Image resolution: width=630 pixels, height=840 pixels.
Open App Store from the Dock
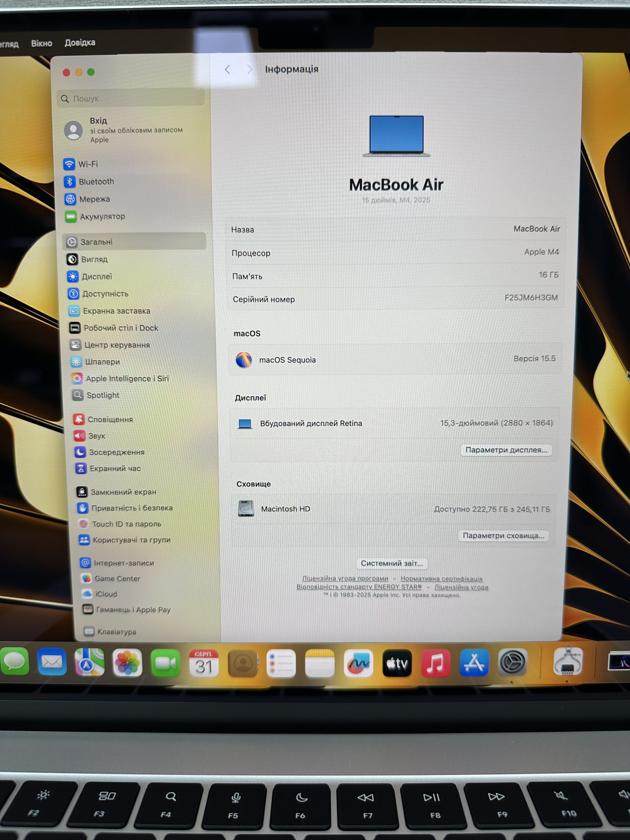[474, 663]
